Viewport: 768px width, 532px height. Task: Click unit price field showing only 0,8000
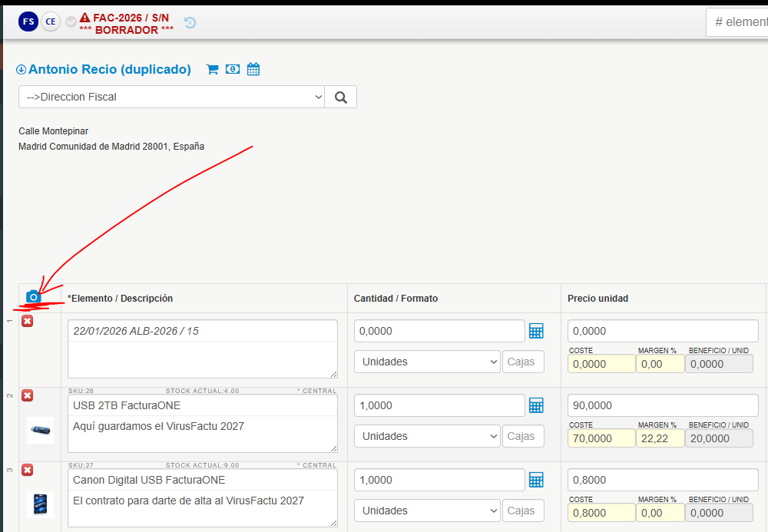click(x=663, y=480)
